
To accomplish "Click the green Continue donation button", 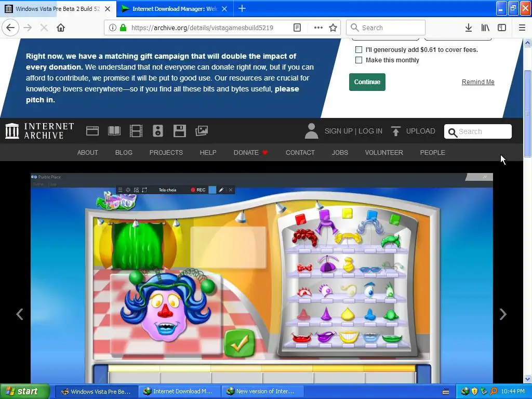I will pyautogui.click(x=367, y=82).
